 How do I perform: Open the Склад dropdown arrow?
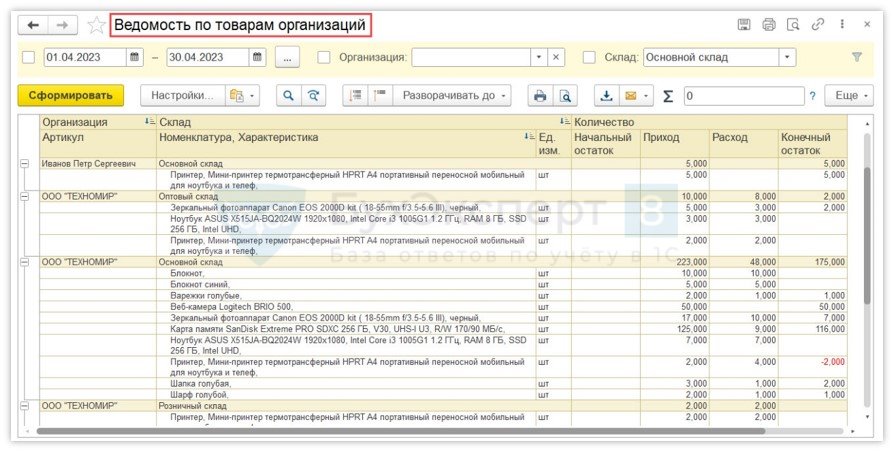787,57
